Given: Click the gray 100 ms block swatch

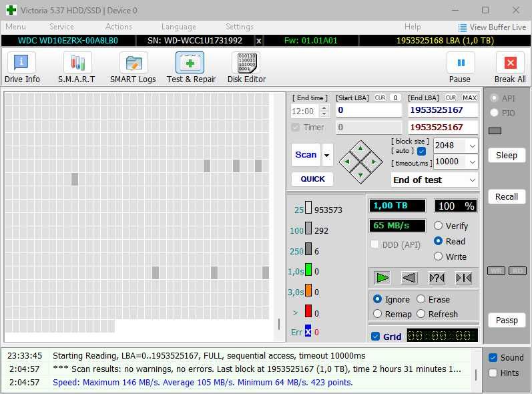Looking at the screenshot, I should [308, 228].
